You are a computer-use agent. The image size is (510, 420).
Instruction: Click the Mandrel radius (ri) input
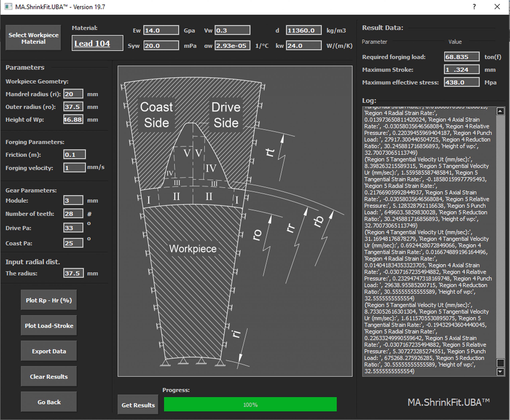pyautogui.click(x=73, y=94)
